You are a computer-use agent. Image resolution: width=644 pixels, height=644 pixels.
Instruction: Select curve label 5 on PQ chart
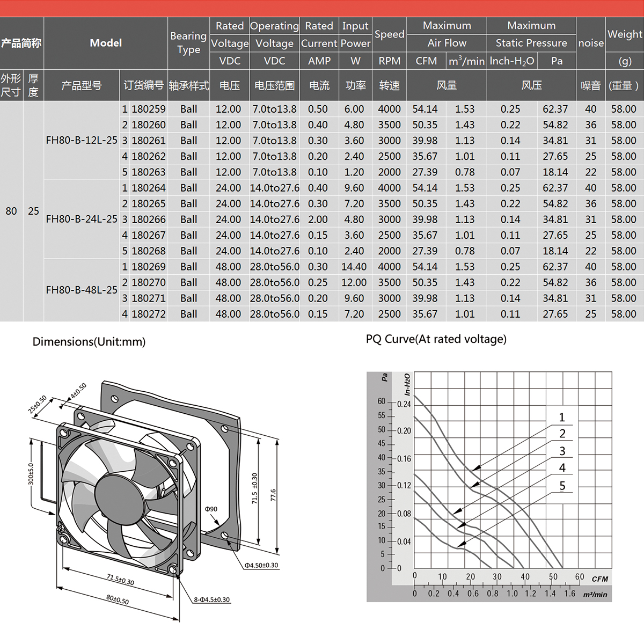point(562,486)
